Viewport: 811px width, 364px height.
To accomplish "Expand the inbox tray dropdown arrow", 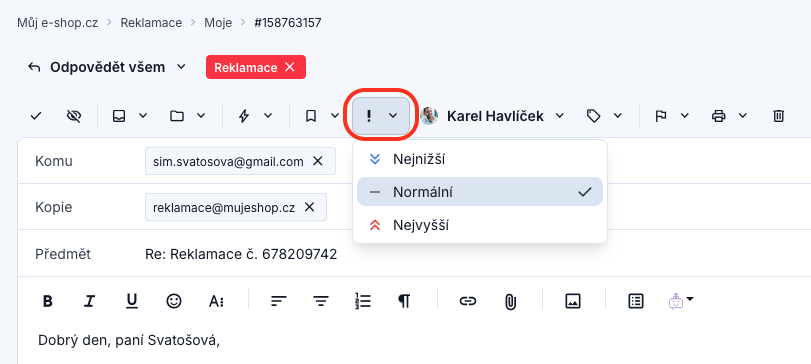I will coord(143,116).
